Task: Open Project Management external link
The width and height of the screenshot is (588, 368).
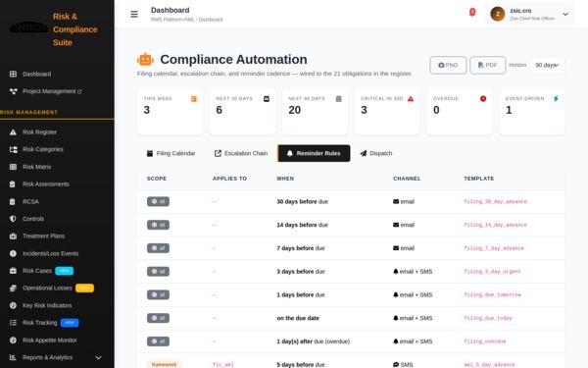Action: point(52,91)
